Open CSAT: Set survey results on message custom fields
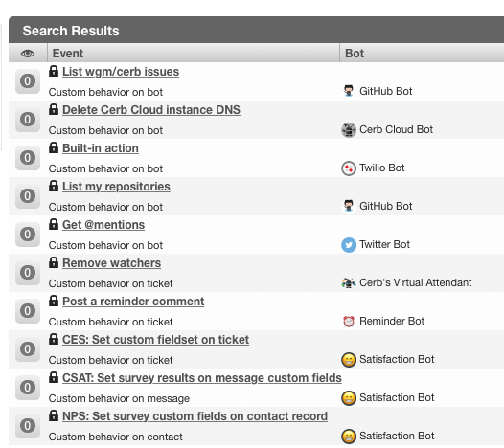Viewport: 504px width, 448px height. click(202, 378)
